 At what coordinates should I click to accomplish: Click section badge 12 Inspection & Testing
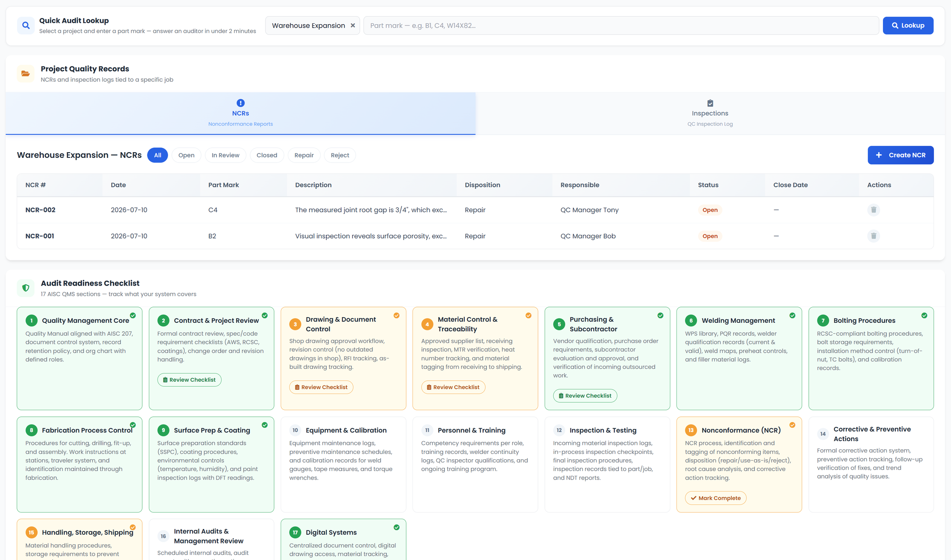click(x=559, y=430)
